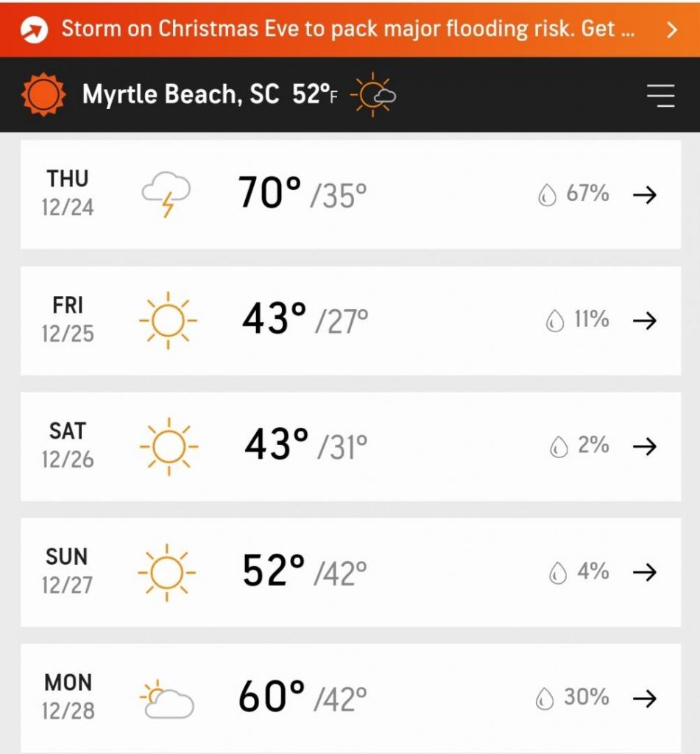Viewport: 700px width, 754px height.
Task: Click the 30% precipitation chance for Monday
Action: click(x=586, y=697)
